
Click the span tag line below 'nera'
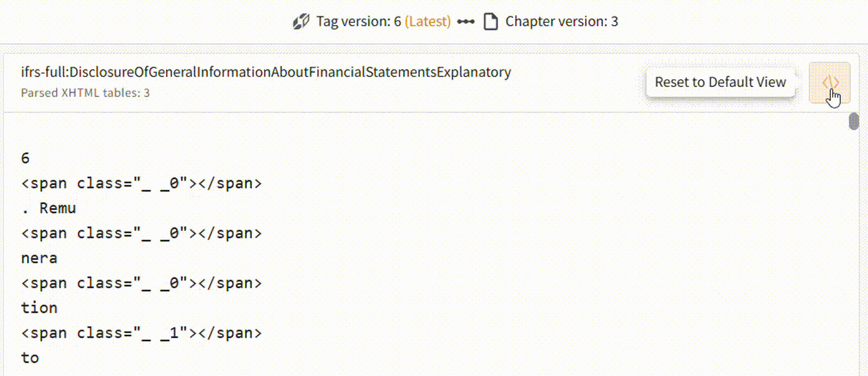(141, 283)
